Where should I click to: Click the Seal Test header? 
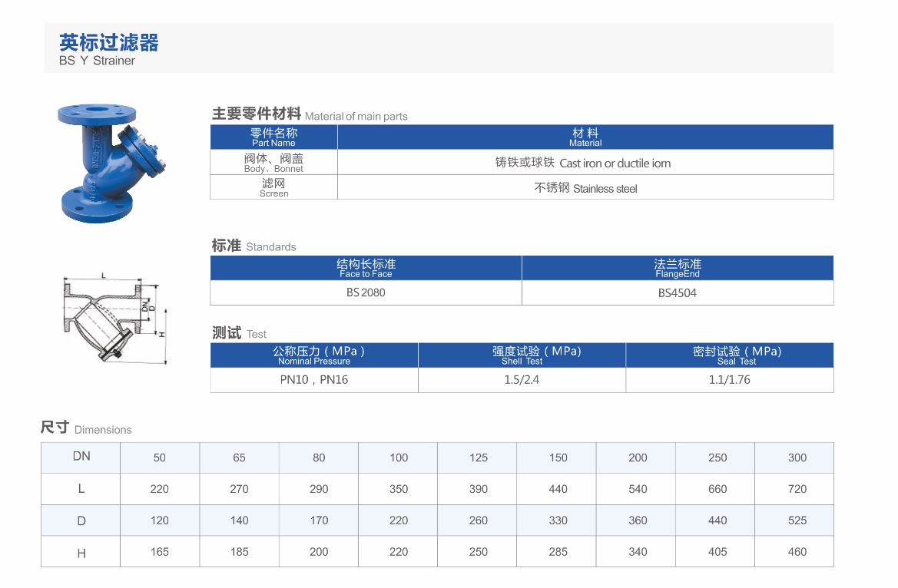click(x=729, y=355)
